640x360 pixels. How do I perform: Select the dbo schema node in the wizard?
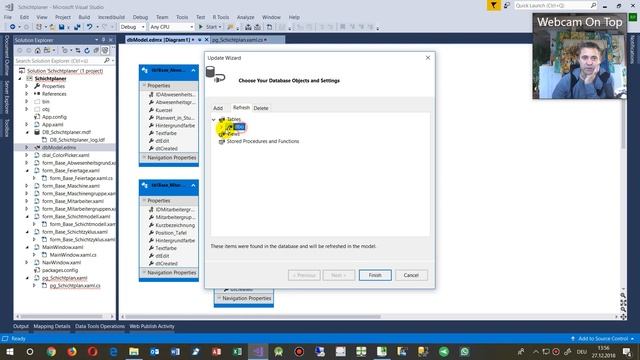[x=240, y=127]
